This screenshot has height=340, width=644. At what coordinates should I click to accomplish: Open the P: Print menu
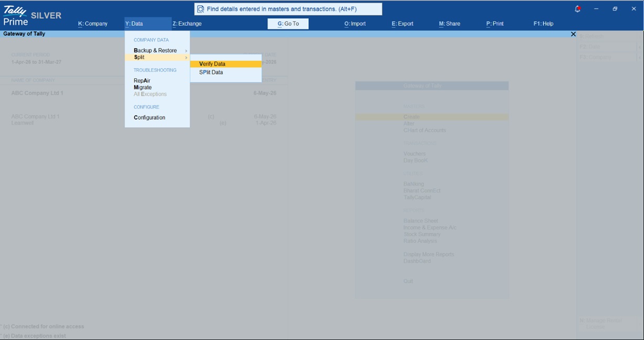click(x=495, y=24)
